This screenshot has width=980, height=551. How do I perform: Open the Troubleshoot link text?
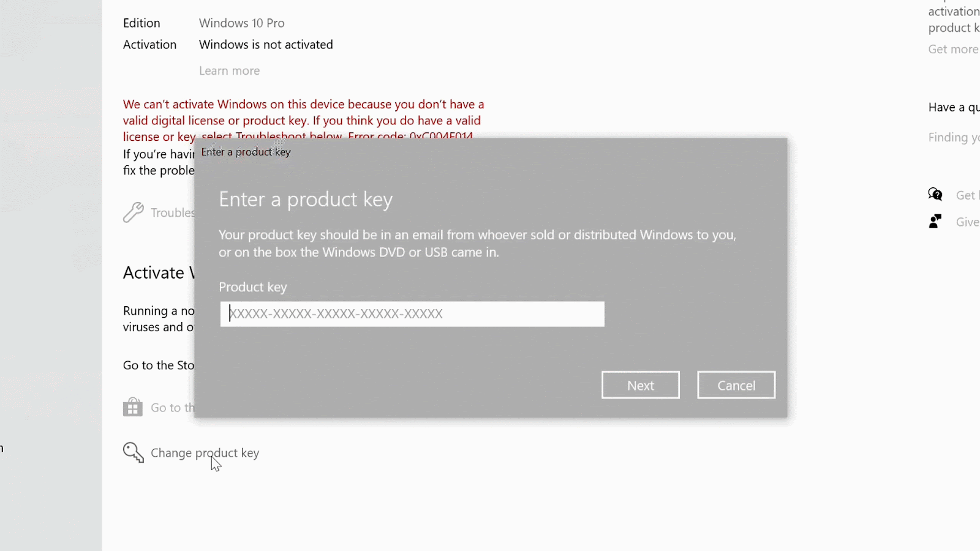point(173,212)
